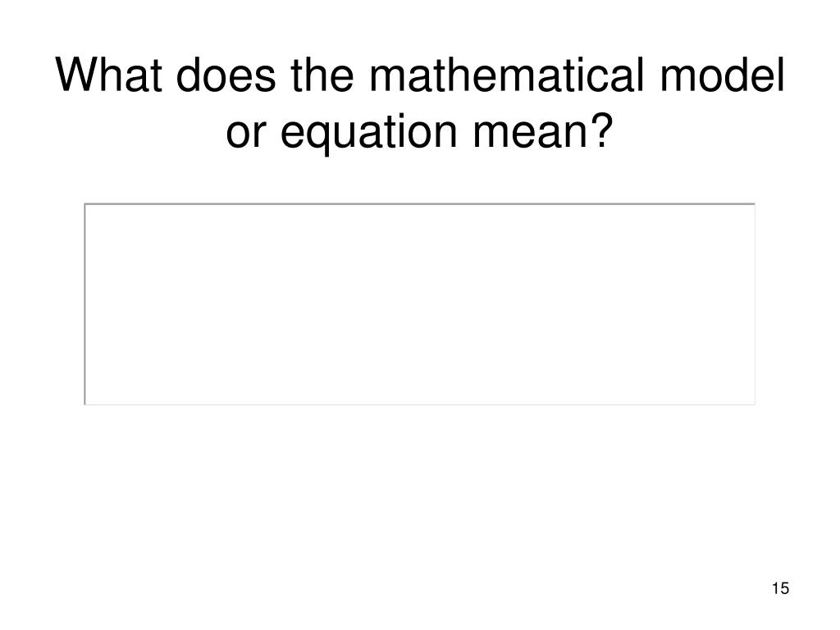Viewport: 840px width, 630px height.
Task: Select the right edge of the empty box
Action: tap(755, 304)
